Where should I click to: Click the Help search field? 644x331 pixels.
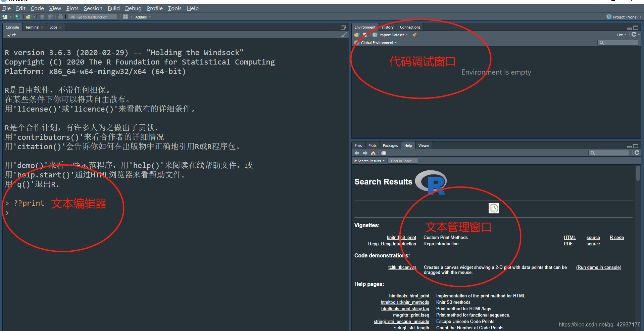click(x=609, y=153)
